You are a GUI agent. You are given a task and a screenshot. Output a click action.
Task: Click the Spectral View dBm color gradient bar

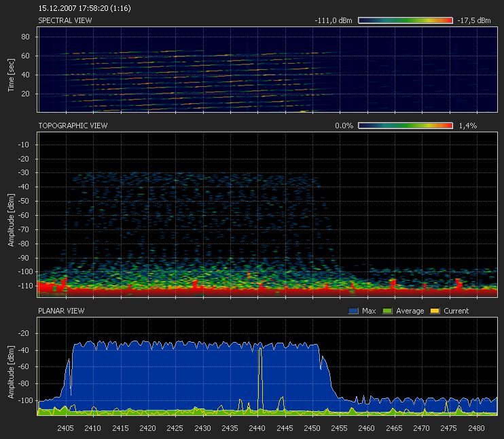click(406, 20)
